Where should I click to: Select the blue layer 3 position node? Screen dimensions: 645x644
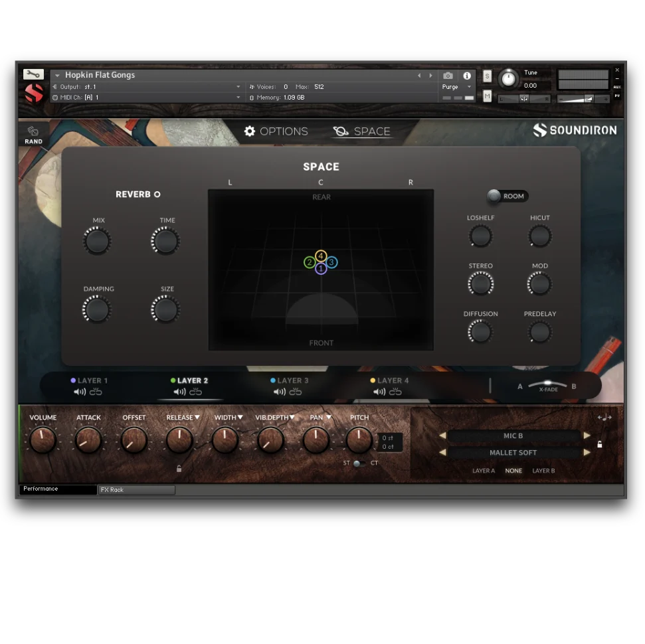click(331, 262)
